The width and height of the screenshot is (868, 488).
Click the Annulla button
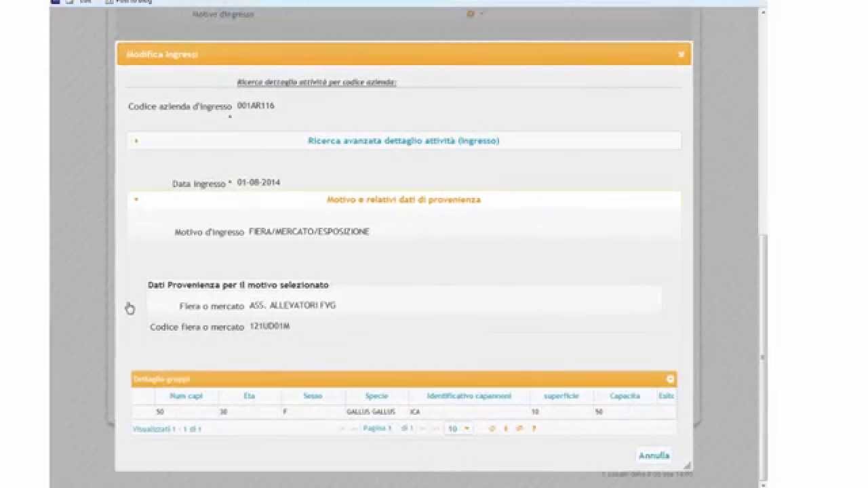click(x=654, y=455)
